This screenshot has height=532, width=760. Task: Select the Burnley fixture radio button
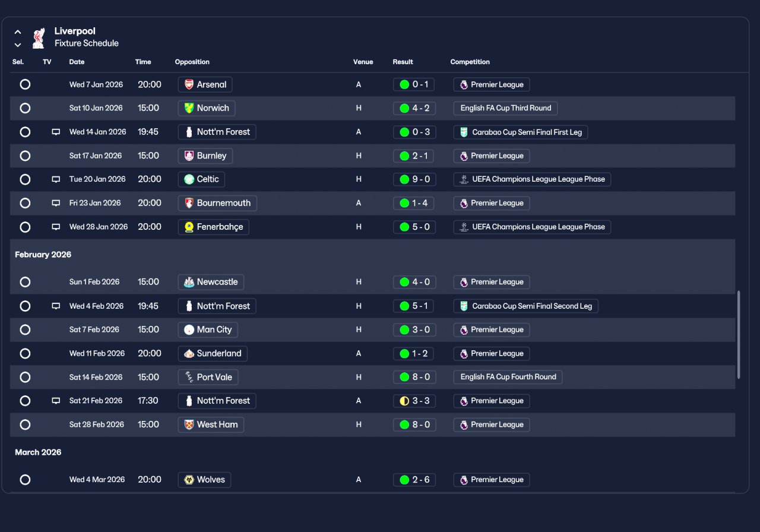pos(25,156)
